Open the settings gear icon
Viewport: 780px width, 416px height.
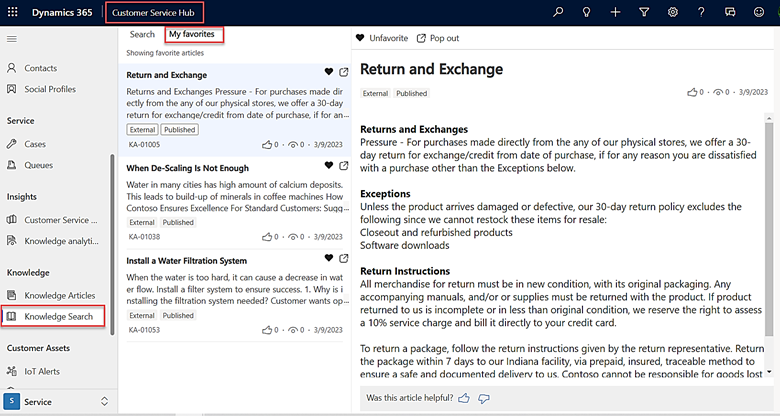[x=673, y=12]
